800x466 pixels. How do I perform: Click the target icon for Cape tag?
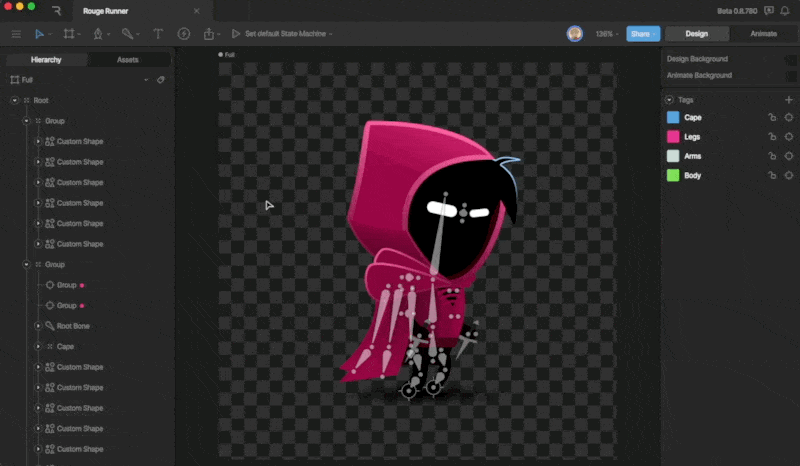pyautogui.click(x=789, y=117)
